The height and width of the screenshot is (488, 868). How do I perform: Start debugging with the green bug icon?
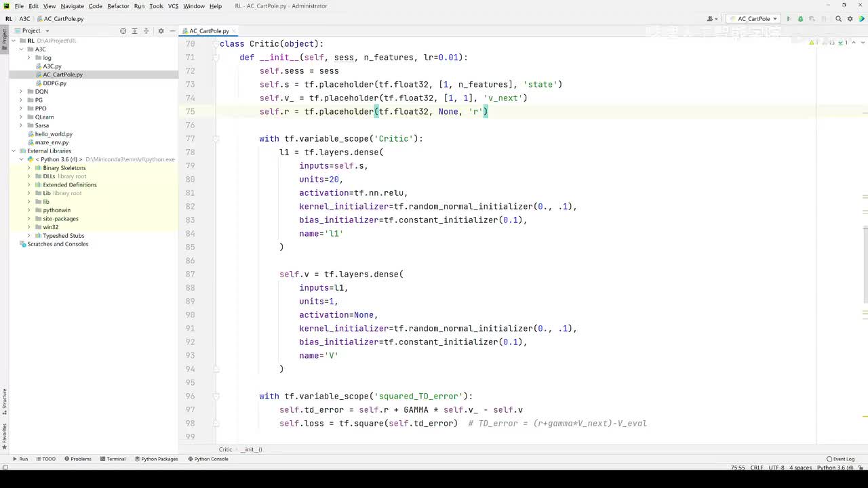coord(800,19)
